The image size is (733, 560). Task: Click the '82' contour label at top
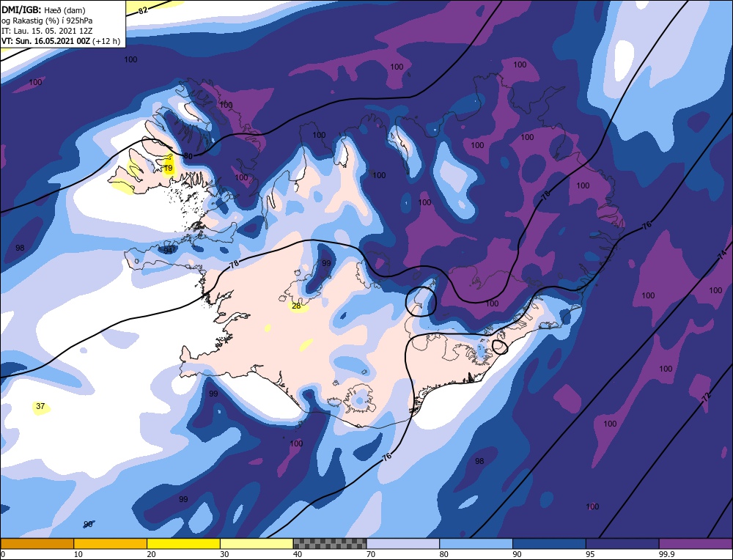click(x=143, y=10)
